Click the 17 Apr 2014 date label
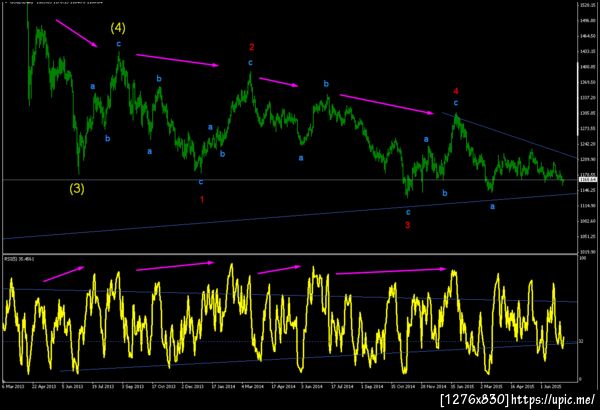The image size is (600, 410). click(283, 387)
